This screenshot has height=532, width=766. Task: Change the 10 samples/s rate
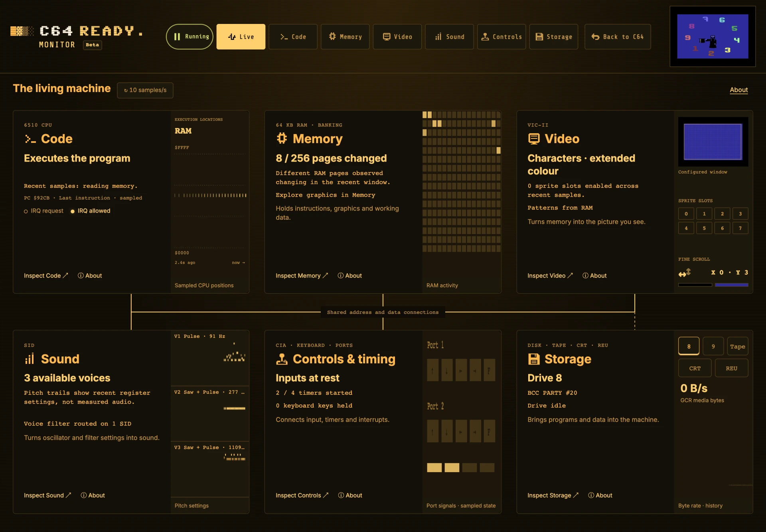[x=145, y=90]
